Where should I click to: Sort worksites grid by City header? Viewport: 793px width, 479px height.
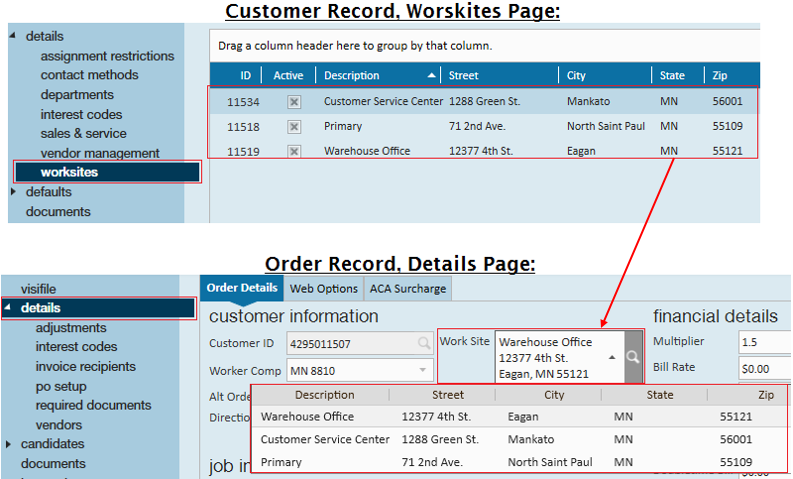pos(576,75)
